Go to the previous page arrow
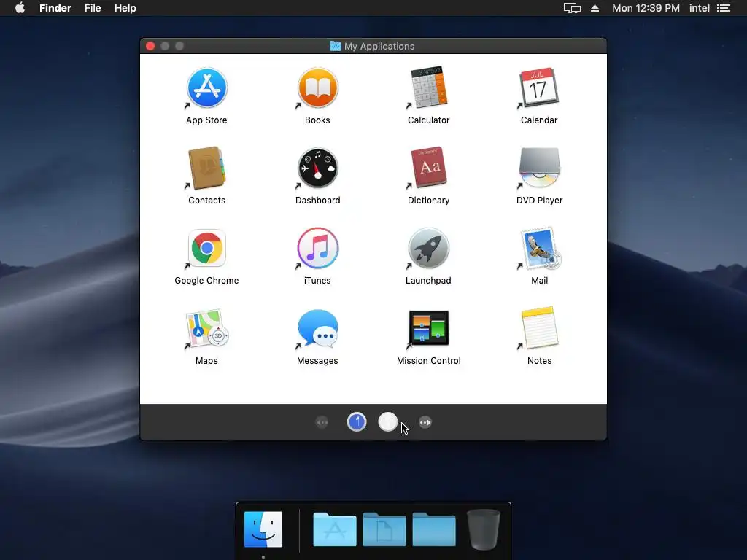The height and width of the screenshot is (560, 747). (x=322, y=422)
